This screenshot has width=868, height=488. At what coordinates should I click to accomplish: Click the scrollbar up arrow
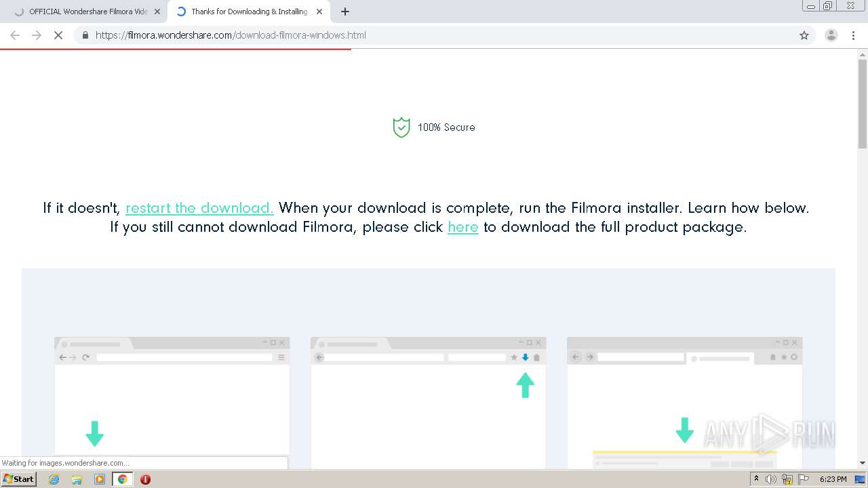click(863, 54)
